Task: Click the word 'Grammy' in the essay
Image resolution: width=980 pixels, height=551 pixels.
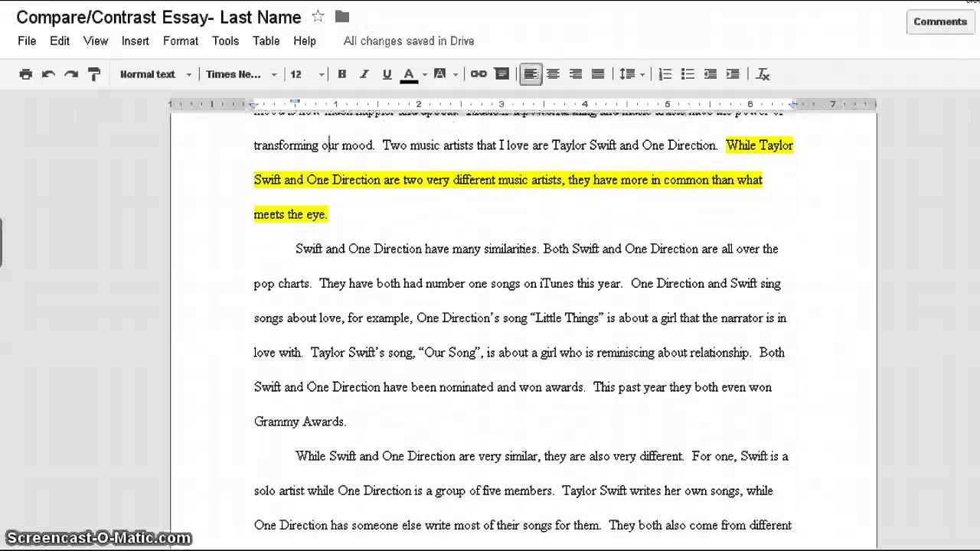Action: point(276,422)
